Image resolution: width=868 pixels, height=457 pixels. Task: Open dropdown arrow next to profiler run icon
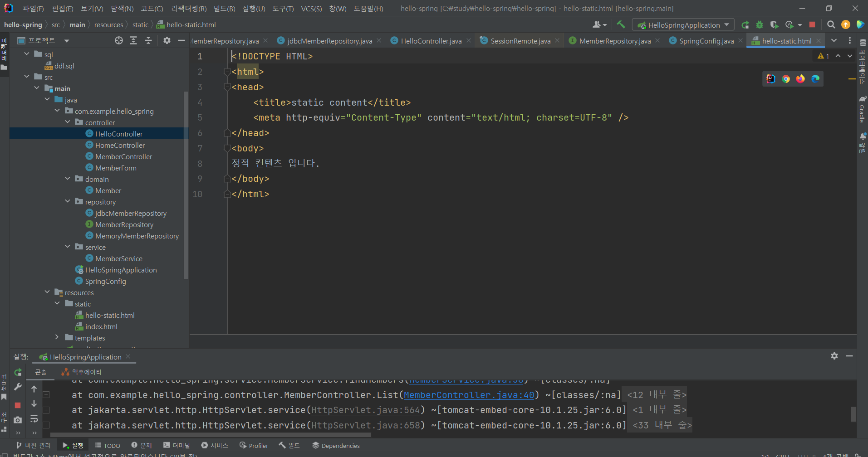[x=799, y=25]
